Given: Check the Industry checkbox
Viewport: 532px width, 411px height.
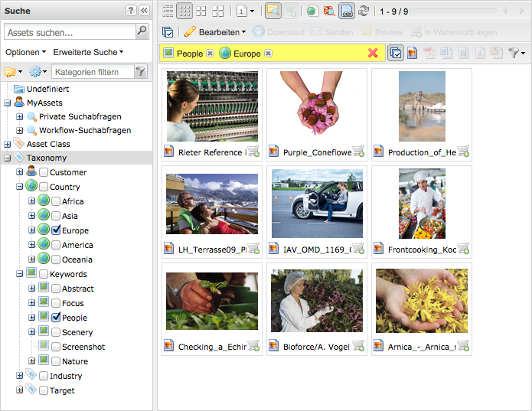Looking at the screenshot, I should tap(44, 376).
